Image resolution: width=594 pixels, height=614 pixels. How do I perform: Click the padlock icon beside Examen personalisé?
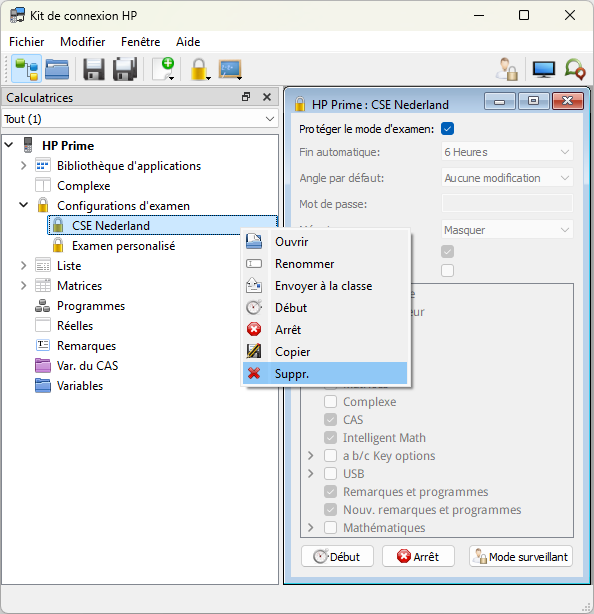pos(58,246)
